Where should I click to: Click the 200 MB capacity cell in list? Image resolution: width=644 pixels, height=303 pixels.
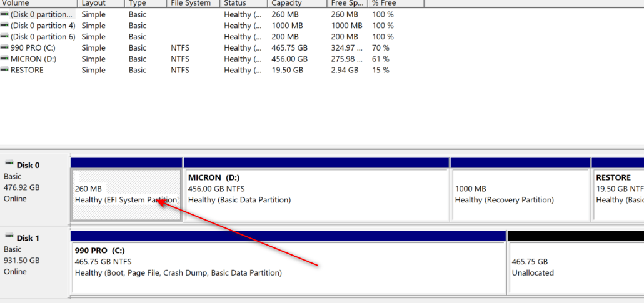click(285, 36)
